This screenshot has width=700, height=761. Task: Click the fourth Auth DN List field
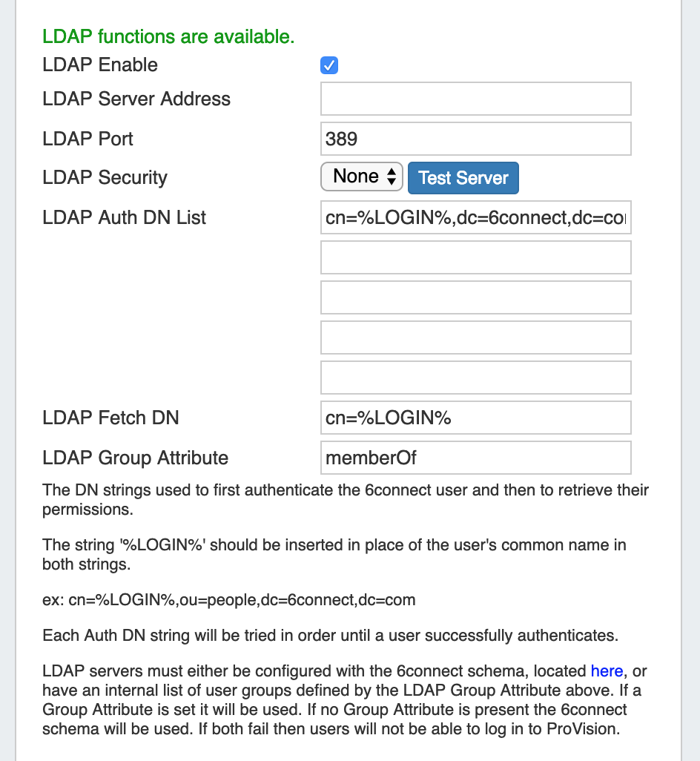475,337
